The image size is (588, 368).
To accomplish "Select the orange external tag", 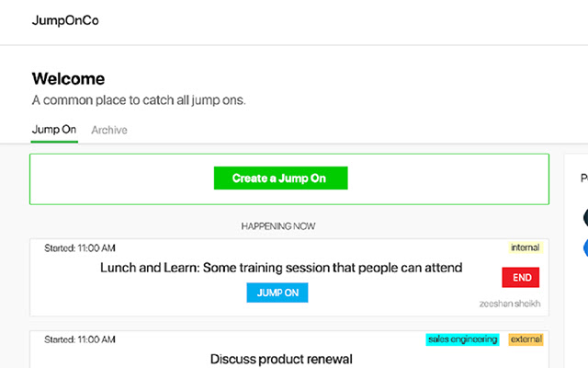I will 526,339.
